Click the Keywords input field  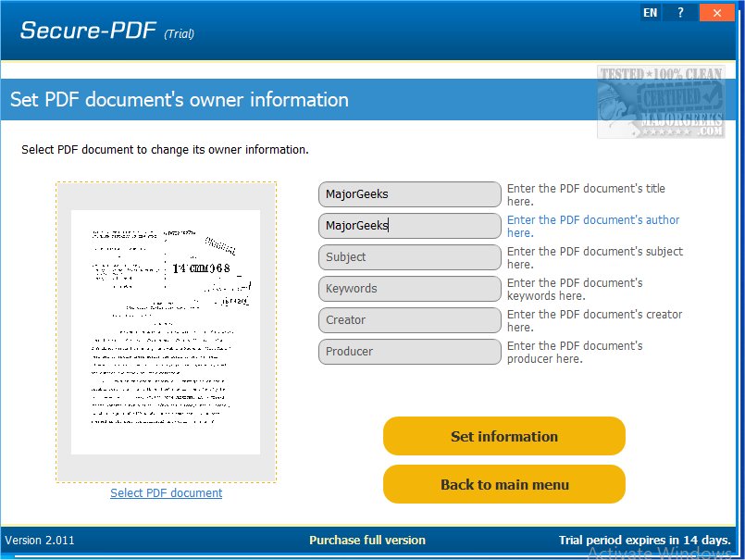pyautogui.click(x=410, y=289)
